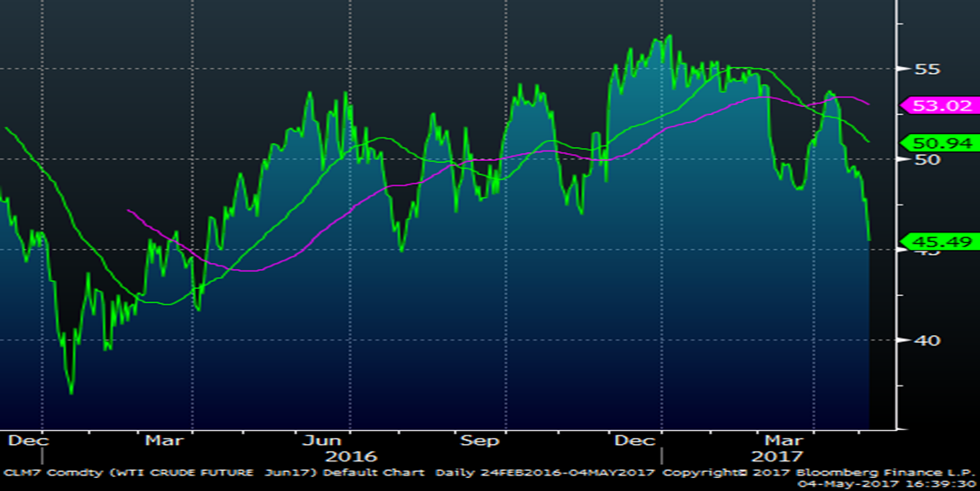Click the 45.49 last price tag

(940, 242)
